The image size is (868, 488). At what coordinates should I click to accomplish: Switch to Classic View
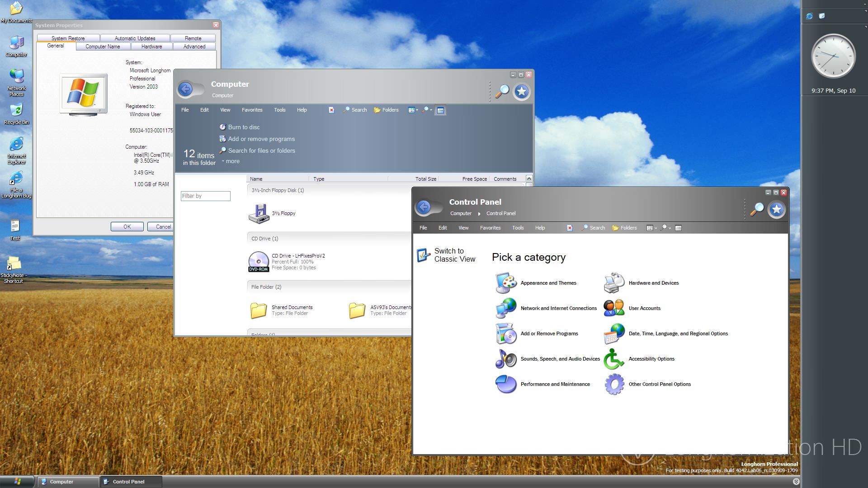pos(454,255)
